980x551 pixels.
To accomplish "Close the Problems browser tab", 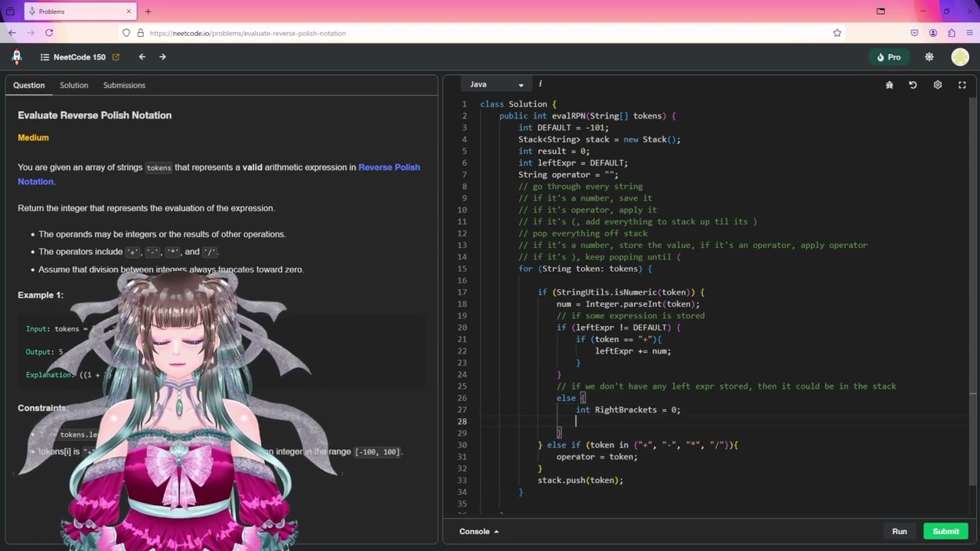I will (128, 11).
